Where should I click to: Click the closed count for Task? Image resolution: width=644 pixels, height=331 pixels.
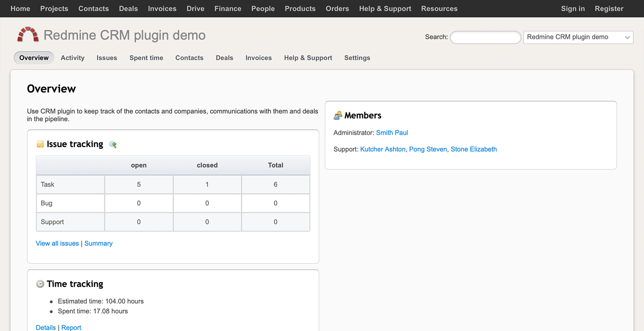tap(207, 184)
